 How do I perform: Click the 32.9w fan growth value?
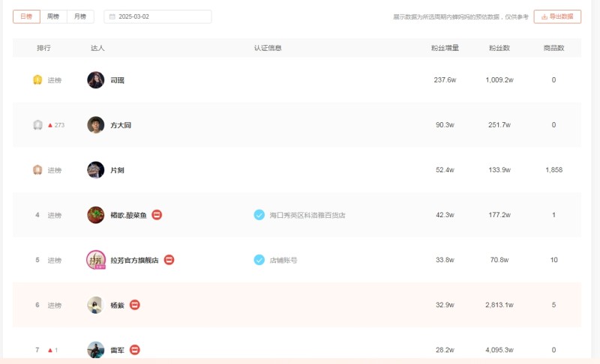445,305
